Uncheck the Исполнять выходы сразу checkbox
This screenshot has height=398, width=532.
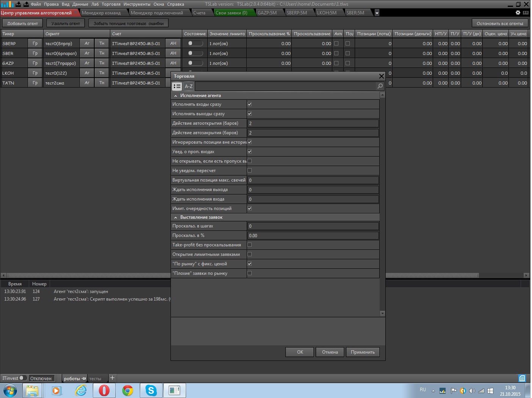(x=249, y=113)
